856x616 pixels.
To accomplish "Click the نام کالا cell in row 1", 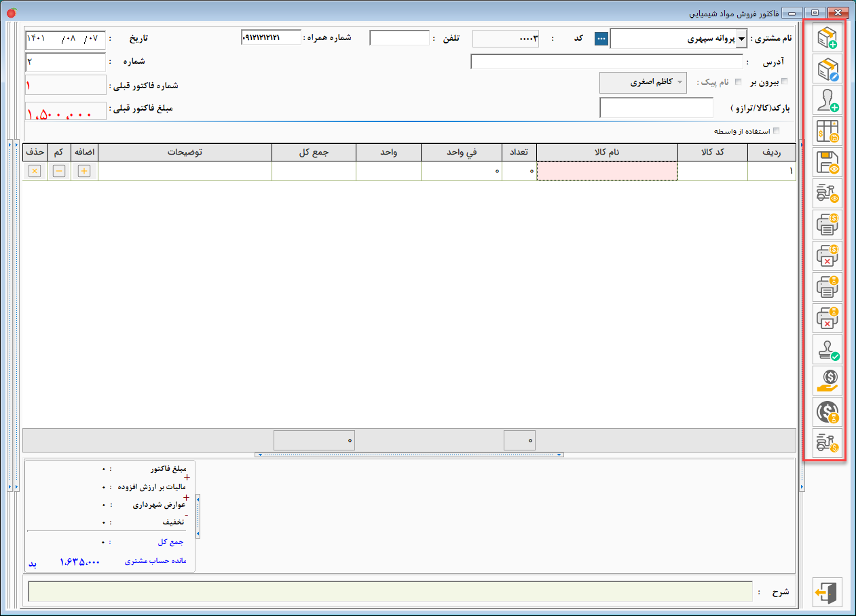I will [606, 172].
